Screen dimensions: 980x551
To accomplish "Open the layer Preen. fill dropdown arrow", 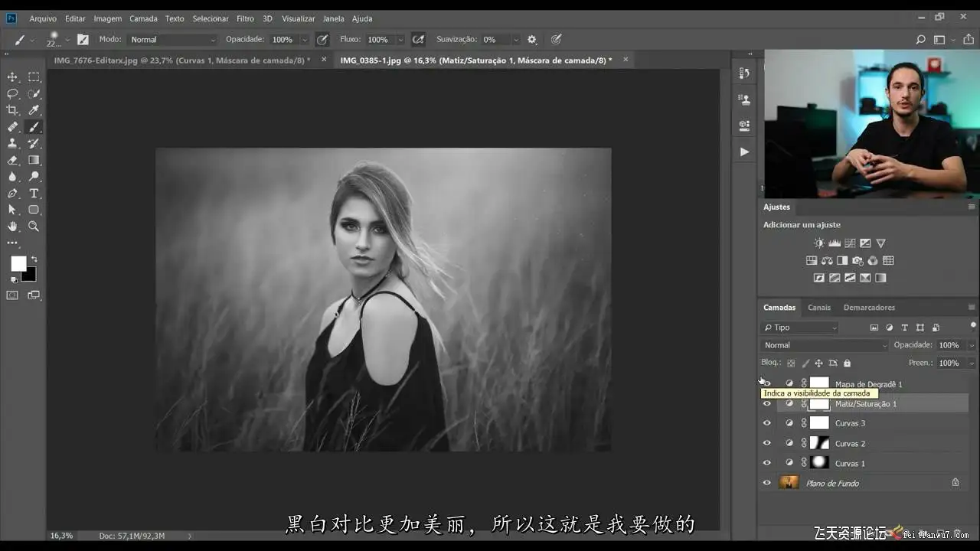I will [972, 364].
